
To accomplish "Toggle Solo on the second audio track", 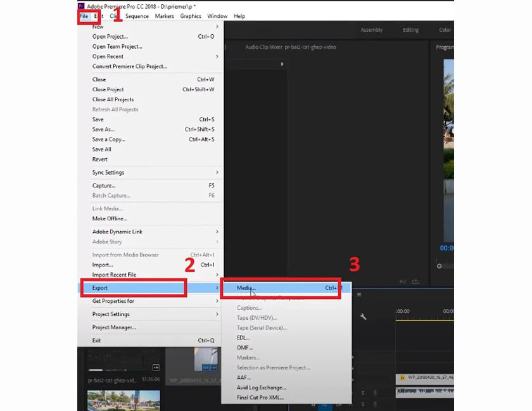I will (363, 404).
